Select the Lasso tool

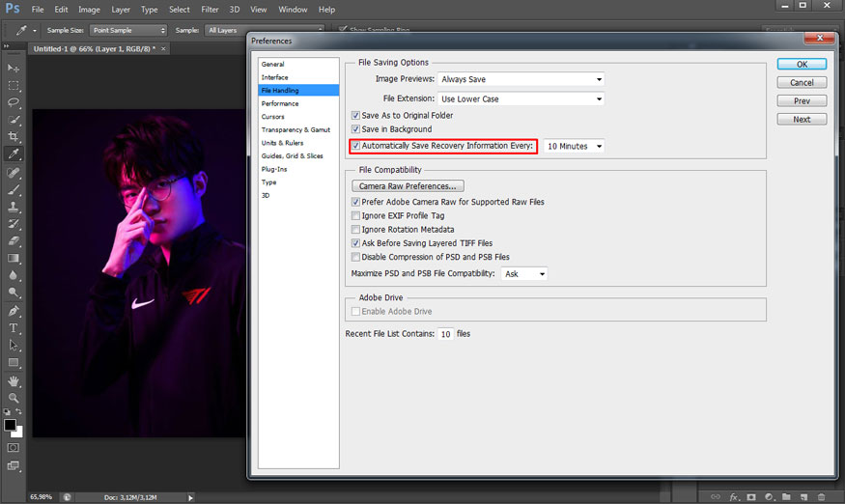(x=14, y=102)
